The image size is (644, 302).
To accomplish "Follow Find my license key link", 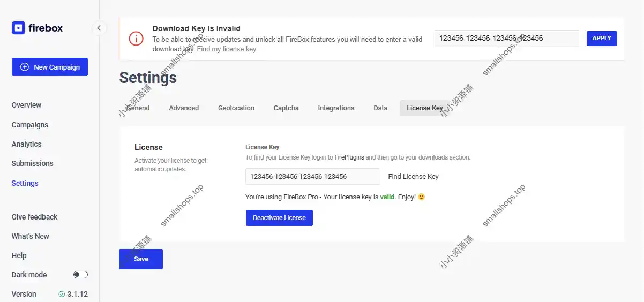I will point(227,49).
